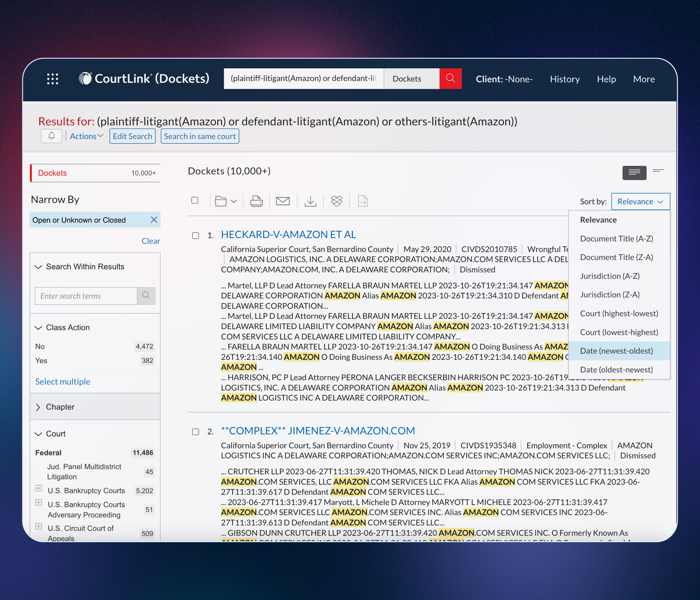
Task: Click the Clear filters link
Action: [151, 241]
